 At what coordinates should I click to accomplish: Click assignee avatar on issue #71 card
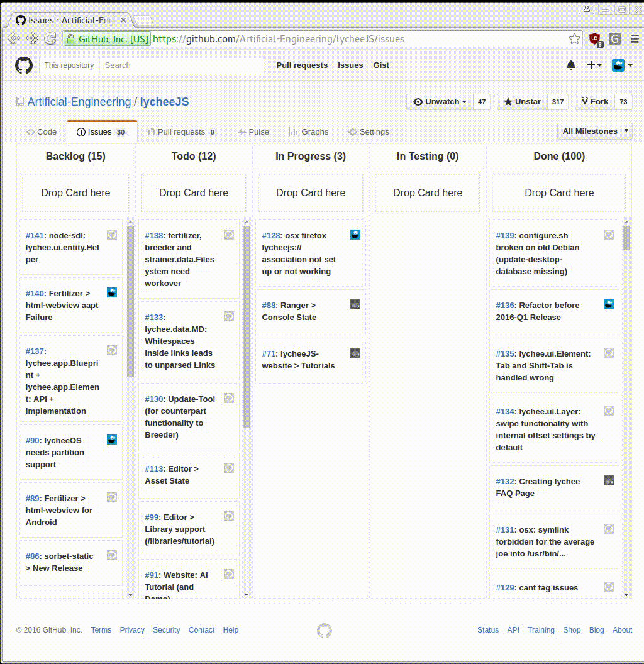point(355,353)
